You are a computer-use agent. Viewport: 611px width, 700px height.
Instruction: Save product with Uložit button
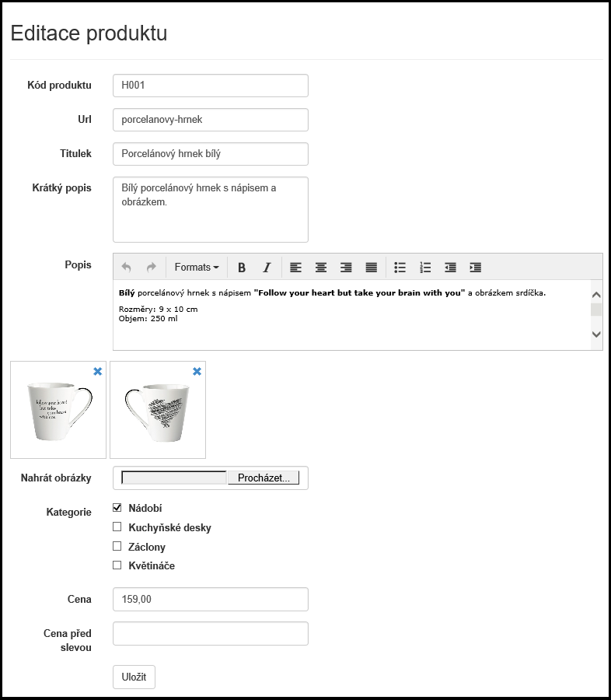click(134, 677)
